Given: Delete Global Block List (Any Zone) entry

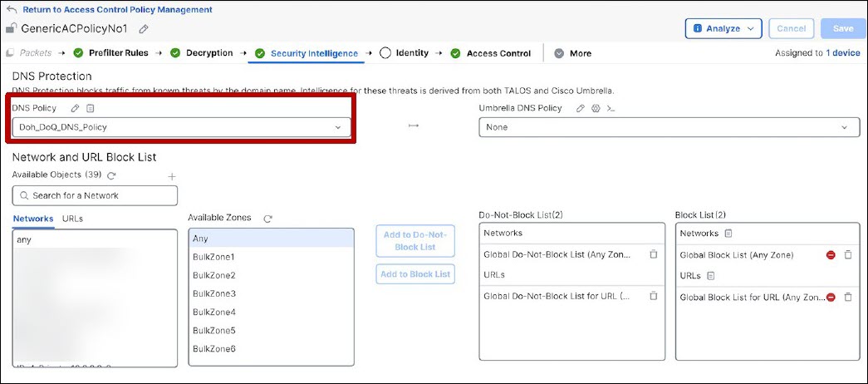Looking at the screenshot, I should [848, 255].
